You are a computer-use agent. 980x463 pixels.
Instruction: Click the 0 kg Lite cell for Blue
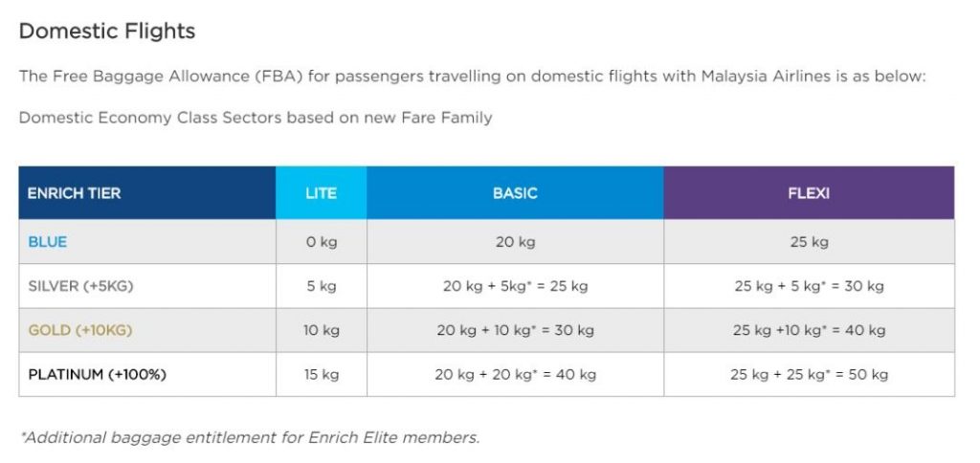pos(322,242)
